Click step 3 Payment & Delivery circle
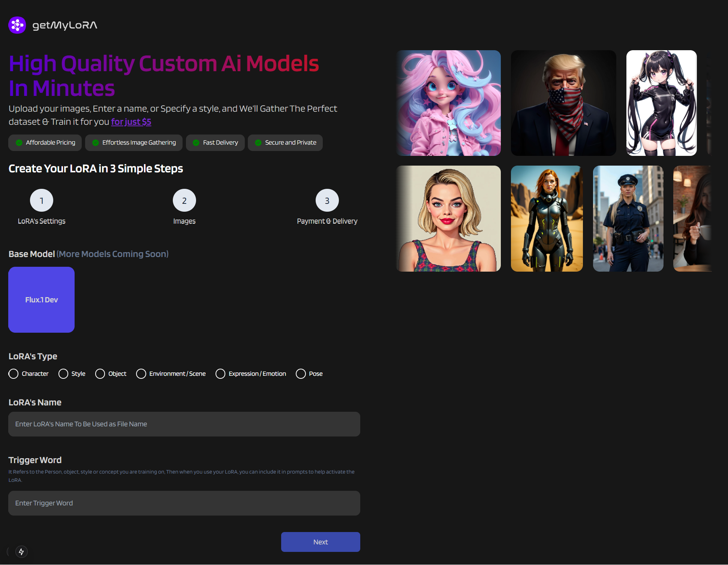Image resolution: width=728 pixels, height=565 pixels. (327, 200)
